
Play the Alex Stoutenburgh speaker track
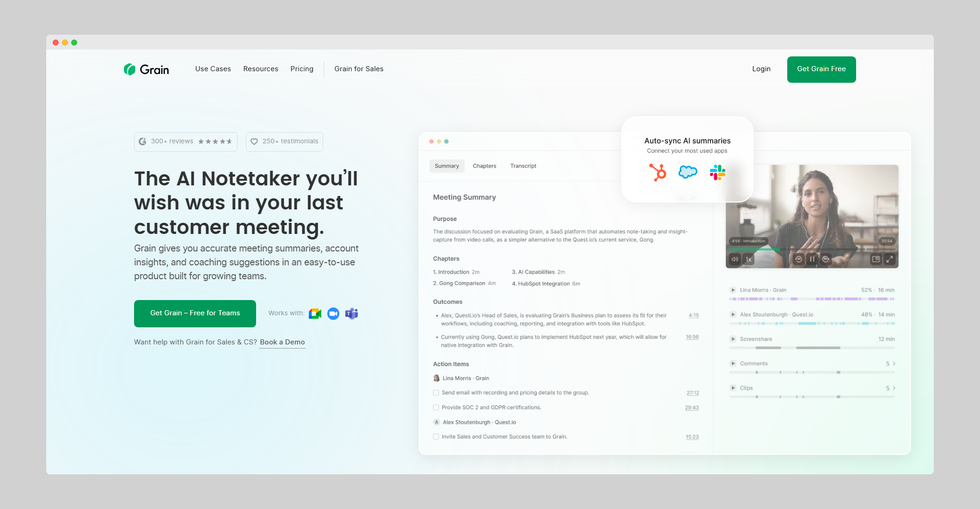tap(733, 315)
